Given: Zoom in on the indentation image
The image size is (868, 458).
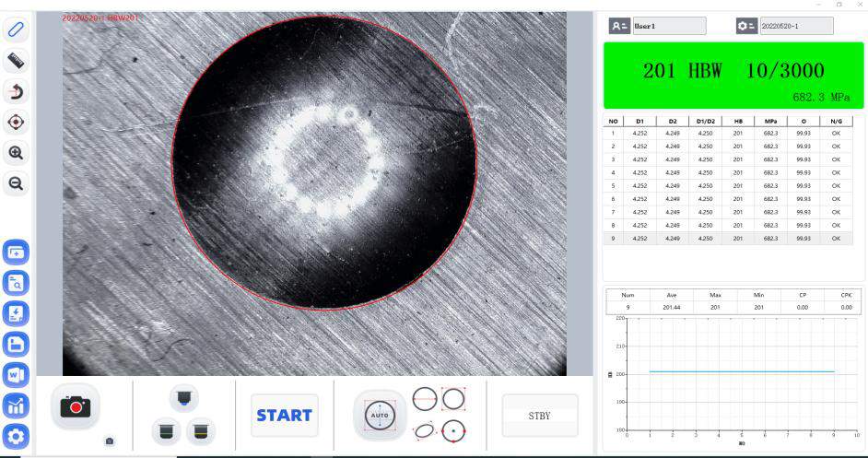Looking at the screenshot, I should coord(16,153).
